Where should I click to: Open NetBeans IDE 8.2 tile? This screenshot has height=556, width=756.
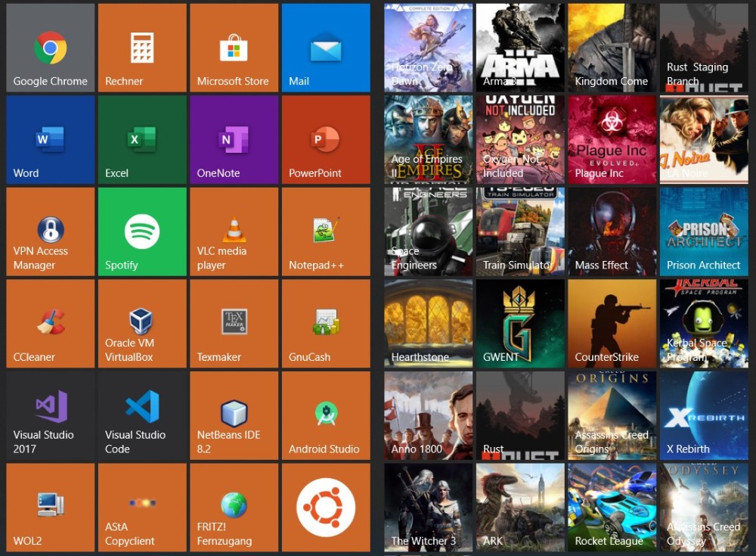[x=234, y=415]
